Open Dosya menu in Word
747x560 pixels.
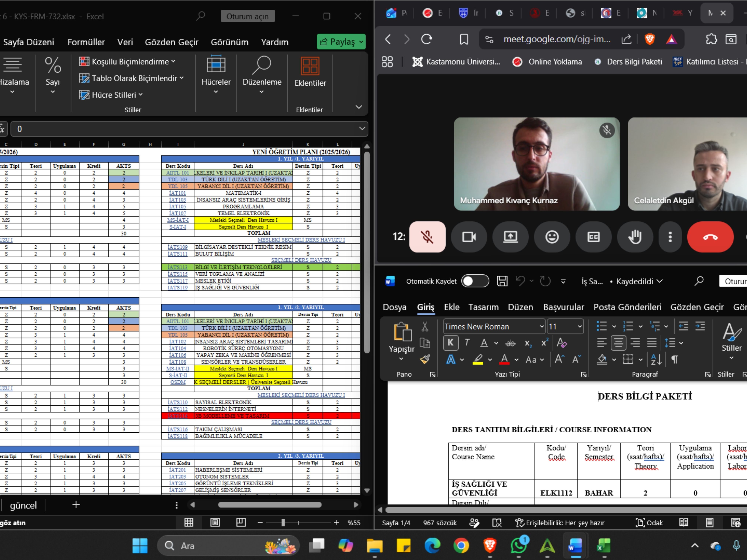[x=394, y=307]
